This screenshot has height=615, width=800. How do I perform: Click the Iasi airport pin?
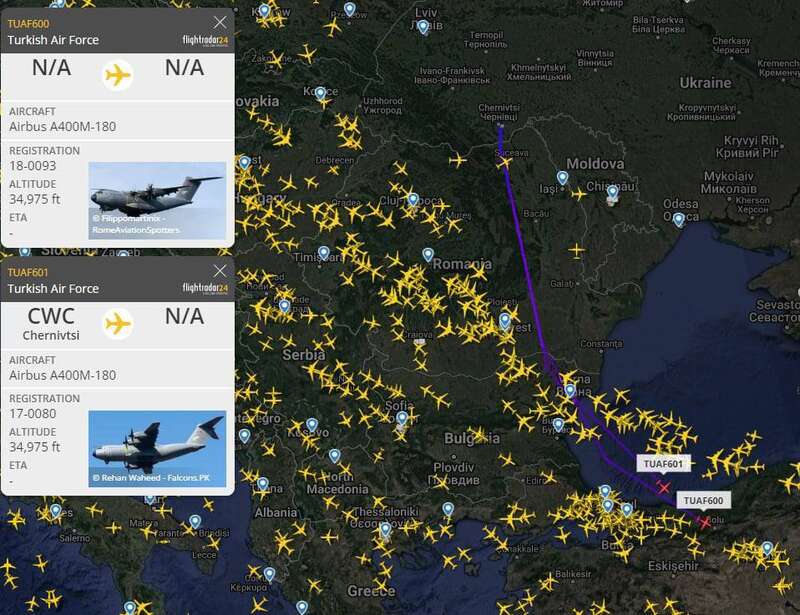point(562,178)
